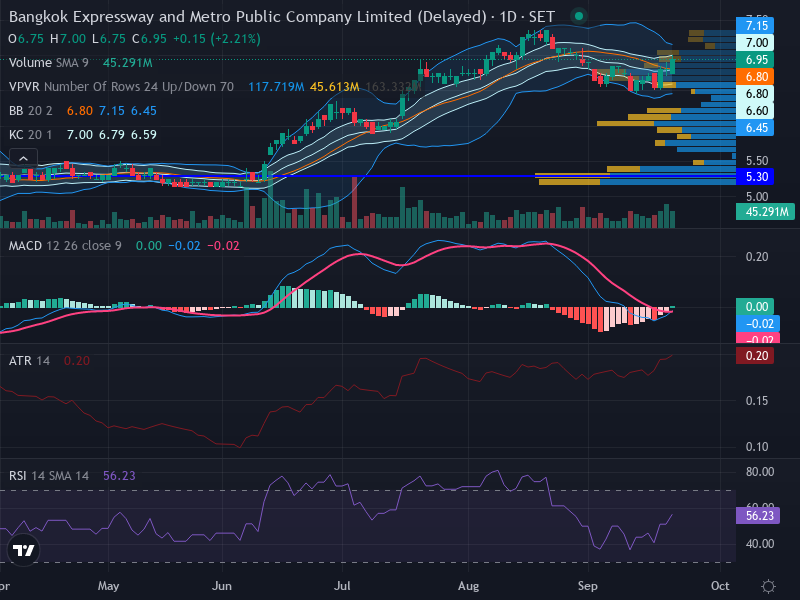Click the 56.23 RSI value label
800x600 pixels.
758,515
